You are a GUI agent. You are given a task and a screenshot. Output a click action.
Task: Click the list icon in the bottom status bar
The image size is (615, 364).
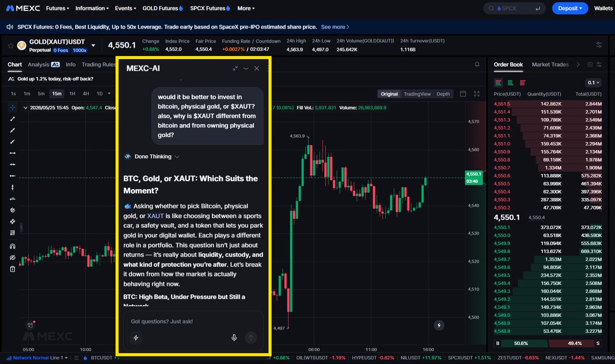pos(76,358)
